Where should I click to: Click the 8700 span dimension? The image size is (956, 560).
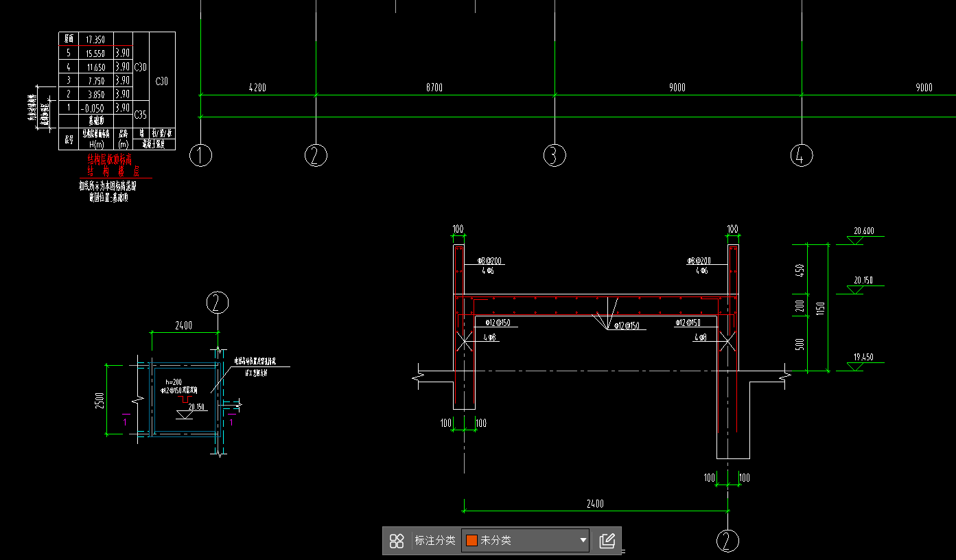click(434, 88)
